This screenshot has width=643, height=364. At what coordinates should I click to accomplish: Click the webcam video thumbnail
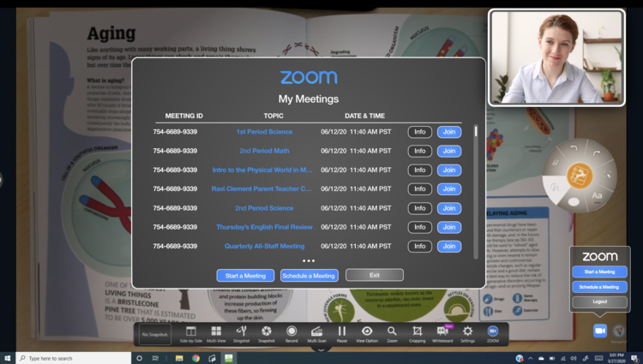[556, 57]
